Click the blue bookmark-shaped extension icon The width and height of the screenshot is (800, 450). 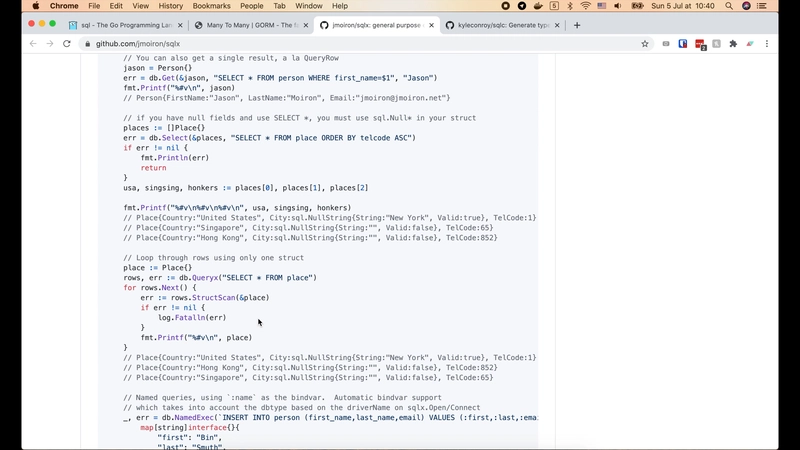pos(683,44)
